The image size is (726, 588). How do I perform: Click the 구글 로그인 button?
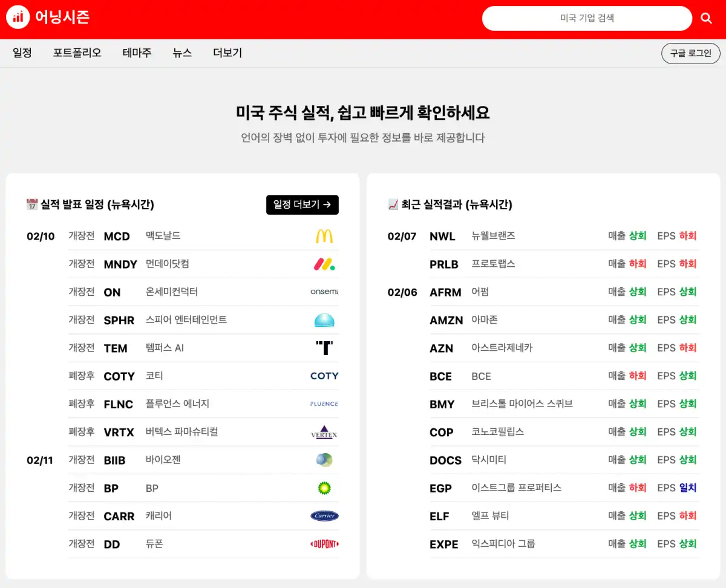pyautogui.click(x=690, y=53)
